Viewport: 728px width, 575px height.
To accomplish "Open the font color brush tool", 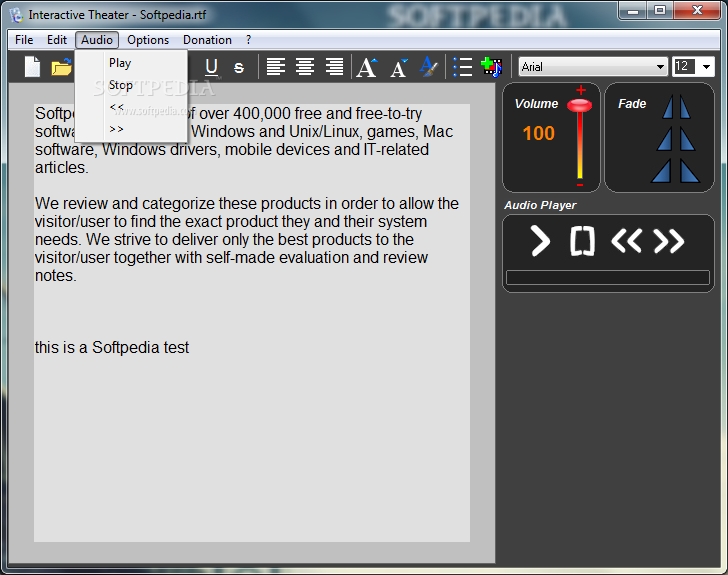I will [x=429, y=67].
